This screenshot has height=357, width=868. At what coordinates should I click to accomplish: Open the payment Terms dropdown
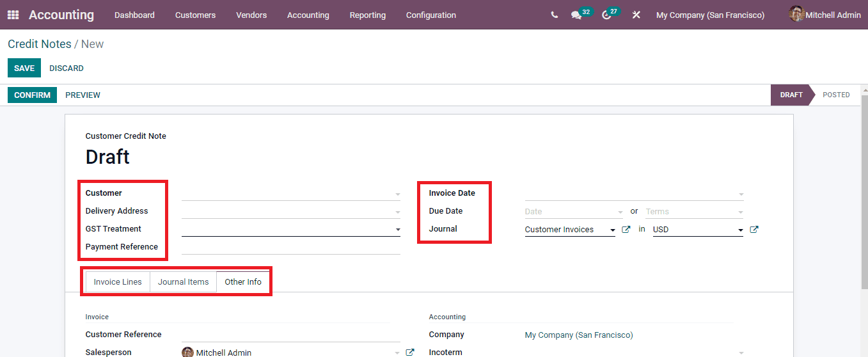pos(741,212)
